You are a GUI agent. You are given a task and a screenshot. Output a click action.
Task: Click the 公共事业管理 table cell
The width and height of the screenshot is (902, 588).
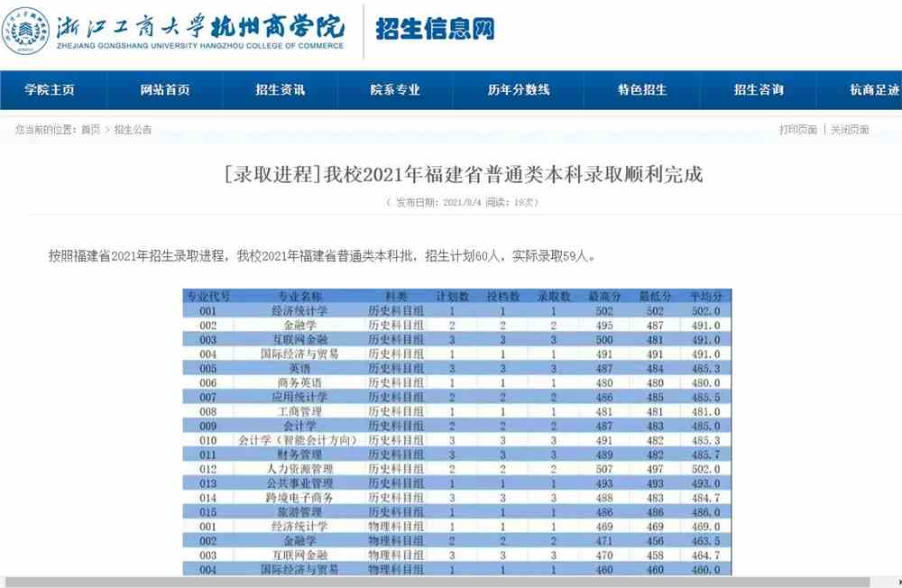click(299, 483)
